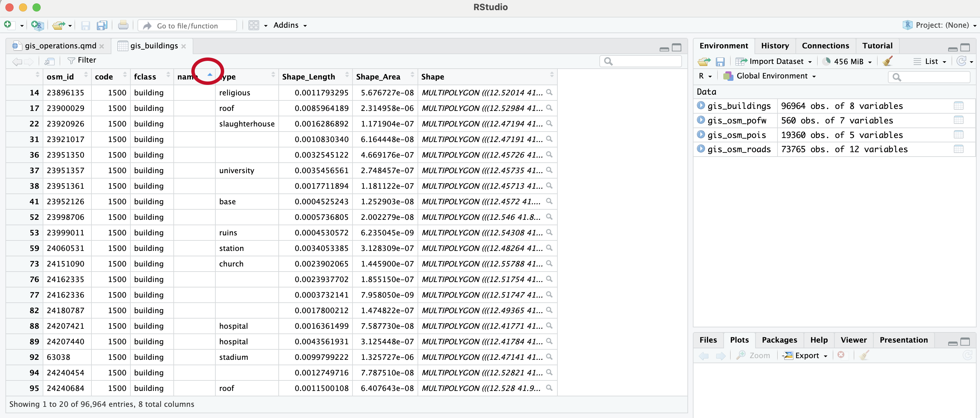Switch to the History tab
980x418 pixels.
[774, 46]
